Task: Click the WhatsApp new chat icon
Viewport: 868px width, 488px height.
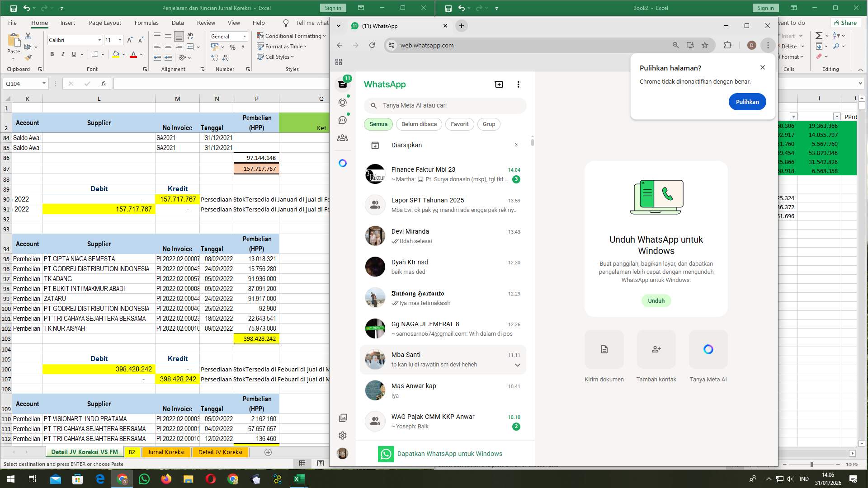Action: pyautogui.click(x=499, y=84)
